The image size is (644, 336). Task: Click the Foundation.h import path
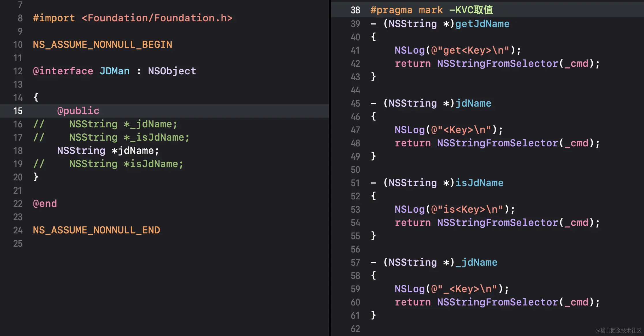(157, 18)
